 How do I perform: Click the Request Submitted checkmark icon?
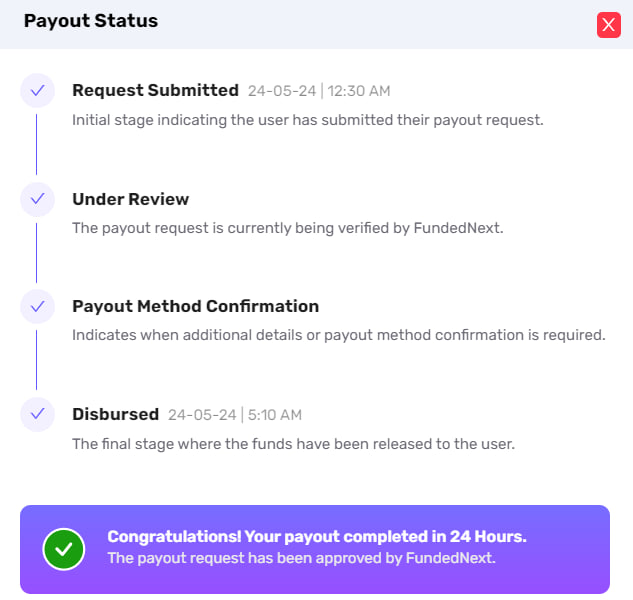coord(37,91)
